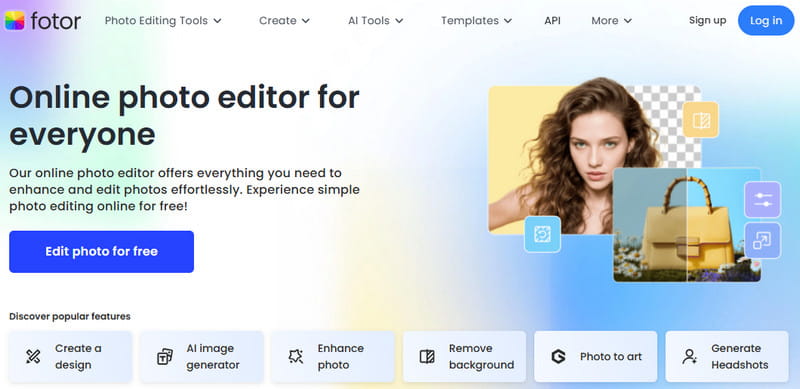Click the Sign up link

707,20
